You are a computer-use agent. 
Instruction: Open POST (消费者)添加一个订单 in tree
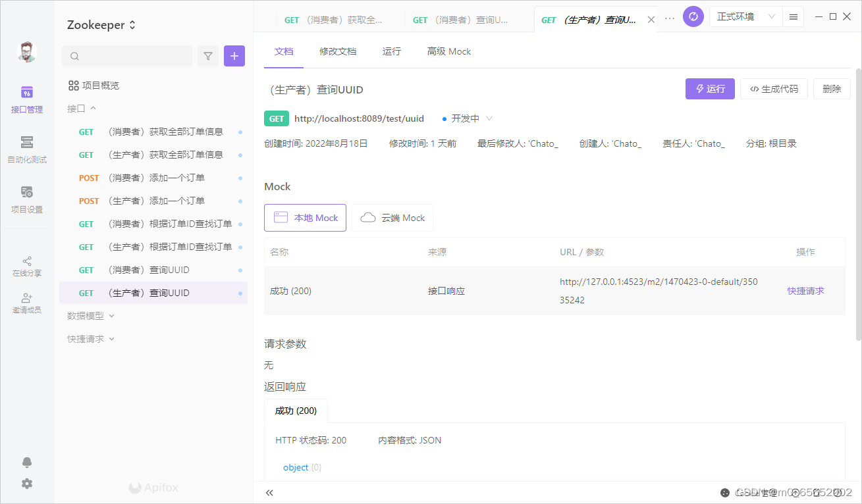coord(153,178)
